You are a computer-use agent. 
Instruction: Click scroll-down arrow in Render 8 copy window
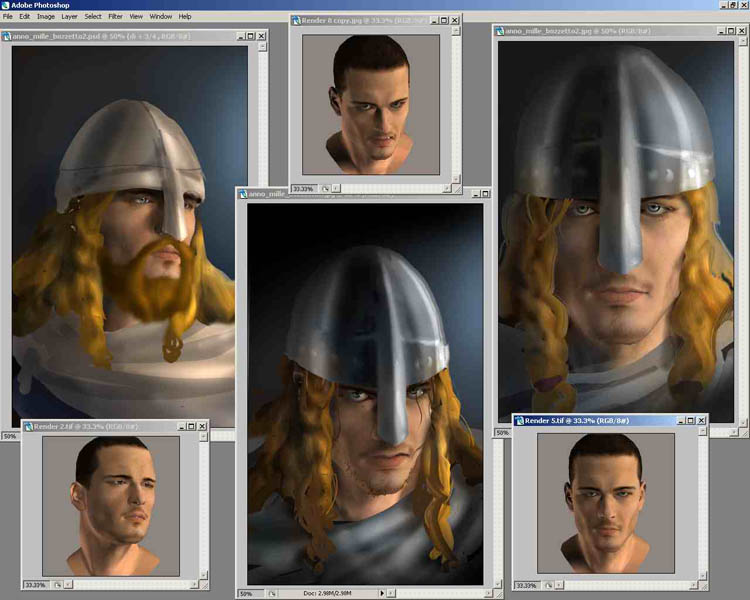[x=455, y=178]
